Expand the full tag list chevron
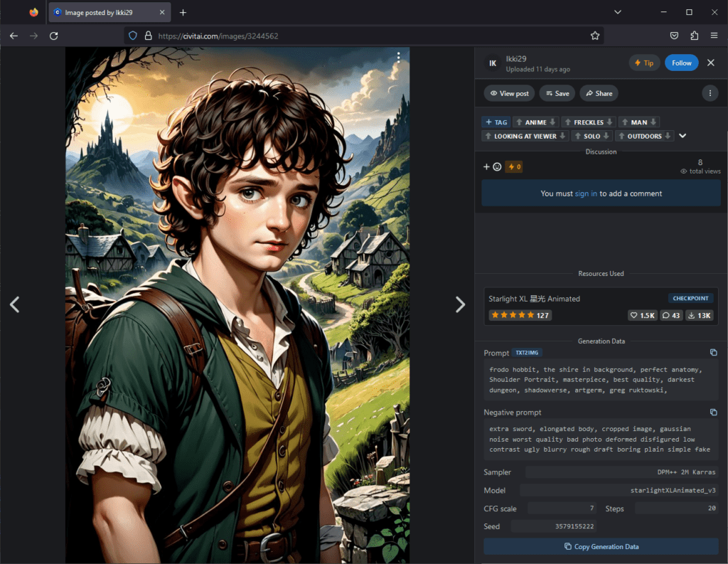 pos(682,136)
